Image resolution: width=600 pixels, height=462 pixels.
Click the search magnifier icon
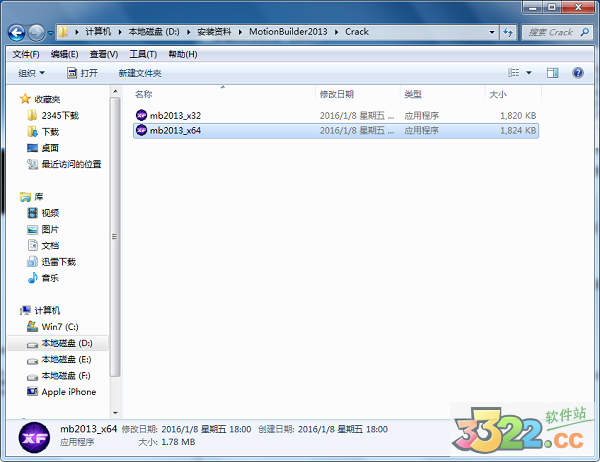tap(585, 32)
